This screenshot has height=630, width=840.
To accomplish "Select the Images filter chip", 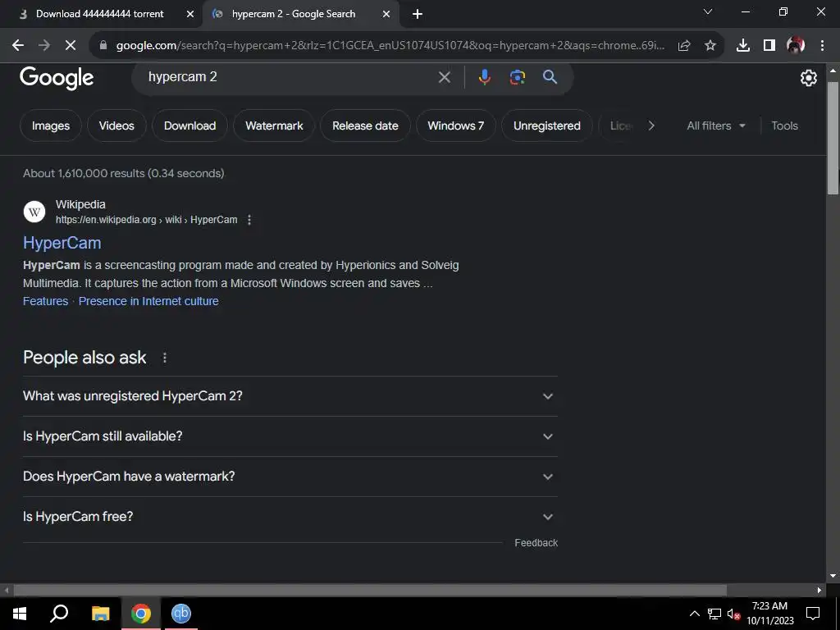I will pyautogui.click(x=51, y=126).
